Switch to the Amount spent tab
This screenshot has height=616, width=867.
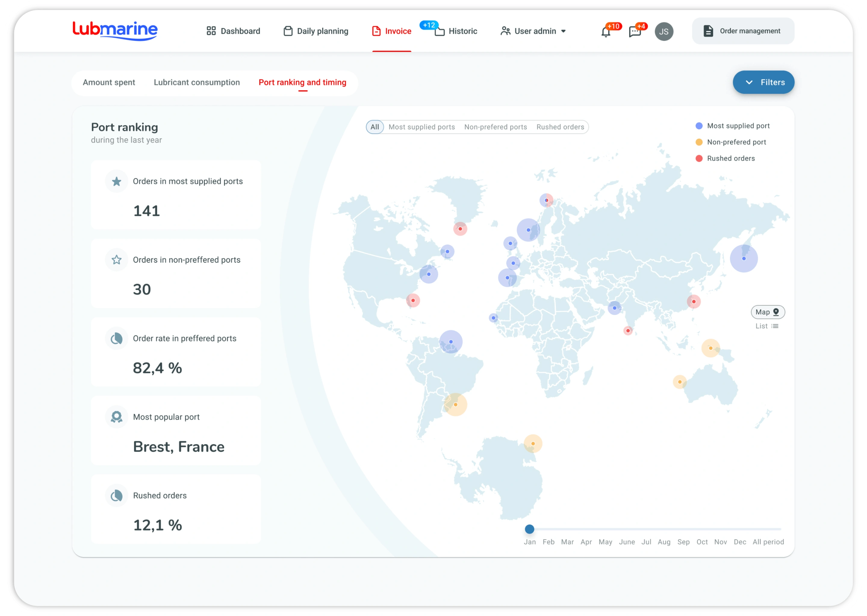(x=109, y=82)
